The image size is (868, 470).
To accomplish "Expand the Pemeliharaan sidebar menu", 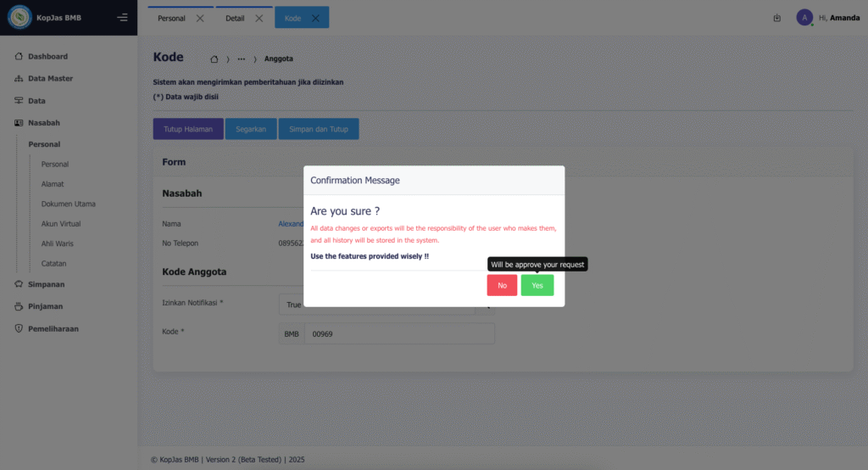I will [x=53, y=328].
